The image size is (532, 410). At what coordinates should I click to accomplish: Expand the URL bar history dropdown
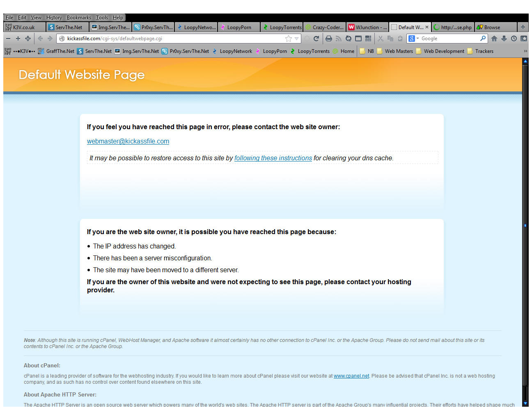coord(297,39)
